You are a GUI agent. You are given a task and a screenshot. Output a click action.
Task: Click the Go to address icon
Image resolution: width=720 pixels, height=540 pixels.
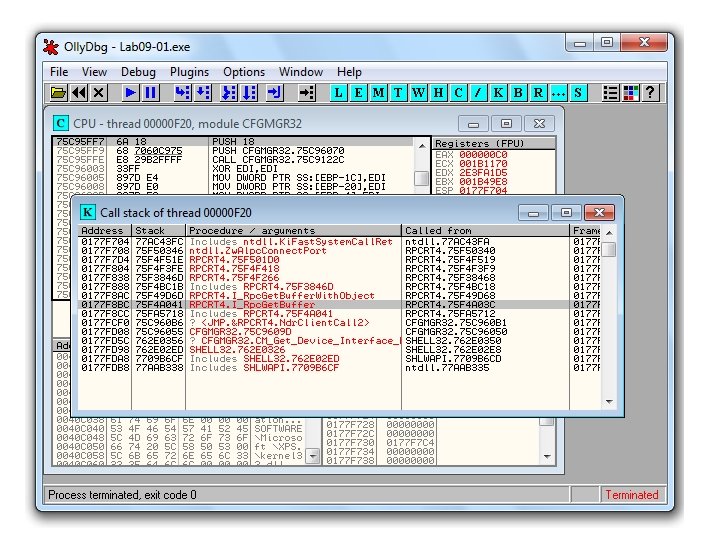coord(306,93)
